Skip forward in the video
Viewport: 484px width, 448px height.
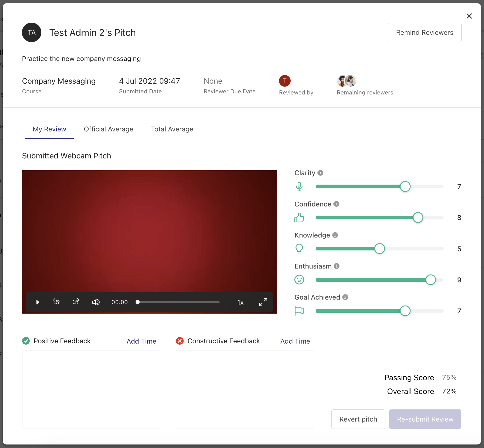(76, 302)
